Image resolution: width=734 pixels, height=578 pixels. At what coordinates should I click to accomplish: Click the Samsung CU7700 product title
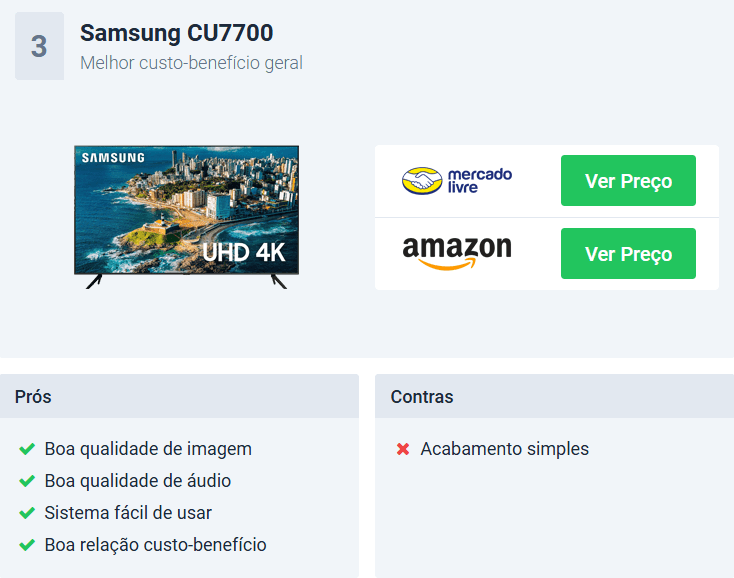pyautogui.click(x=176, y=33)
